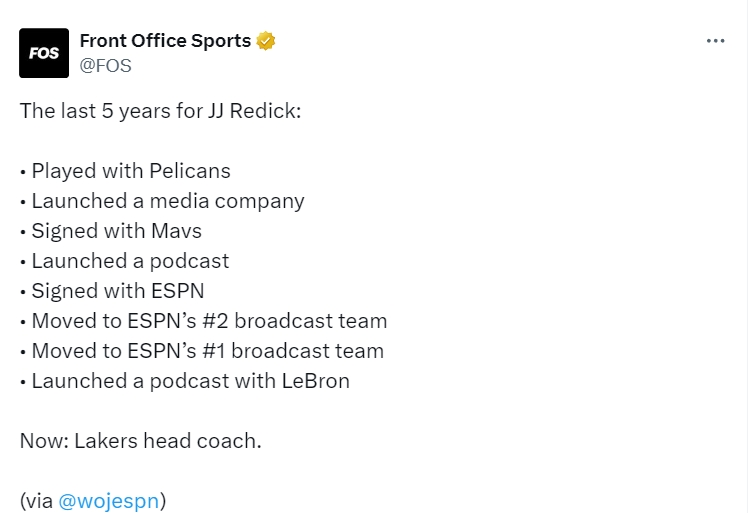Open the @wojespn mention link
This screenshot has width=751, height=513.
coord(109,501)
